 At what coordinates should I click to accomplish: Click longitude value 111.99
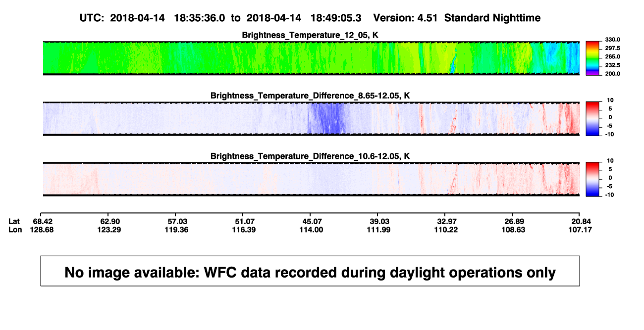379,230
